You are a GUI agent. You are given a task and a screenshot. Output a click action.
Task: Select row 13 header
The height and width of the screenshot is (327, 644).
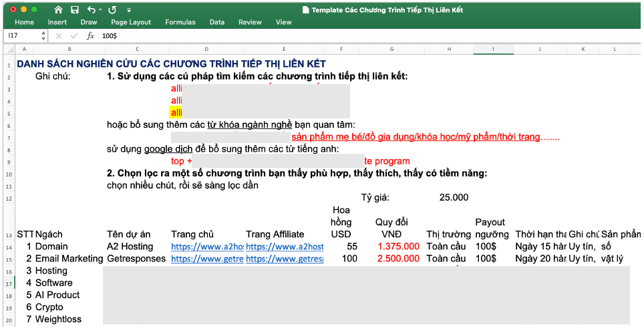click(x=9, y=222)
